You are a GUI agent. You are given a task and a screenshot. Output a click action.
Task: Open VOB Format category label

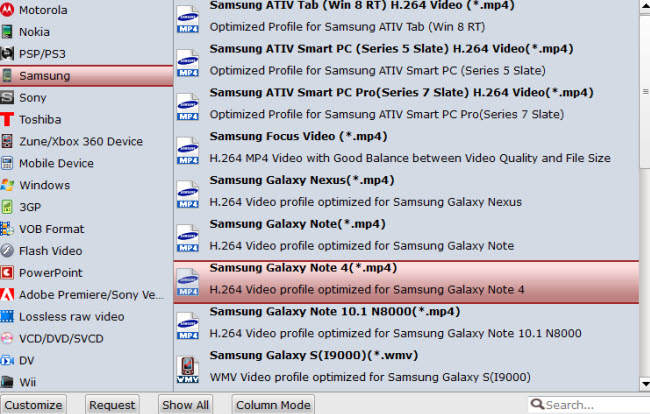coord(51,229)
